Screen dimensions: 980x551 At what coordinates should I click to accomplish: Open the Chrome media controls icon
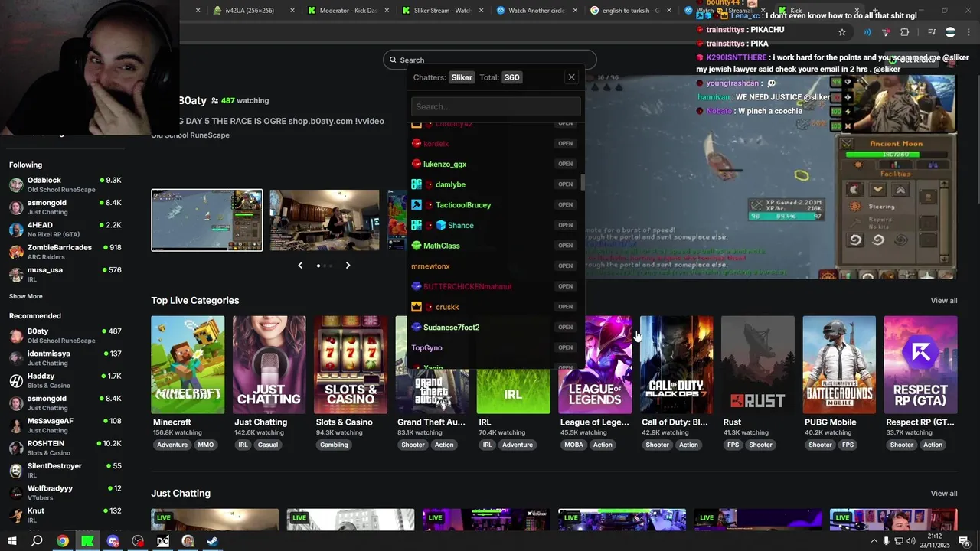(x=932, y=32)
